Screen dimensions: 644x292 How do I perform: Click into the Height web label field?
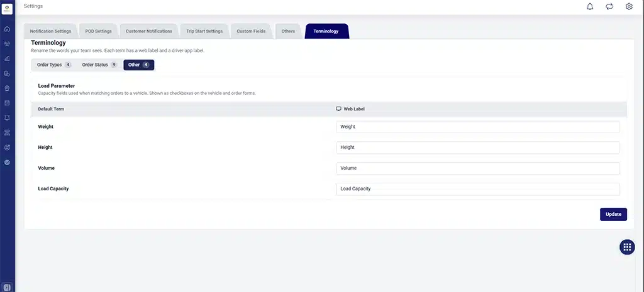(478, 148)
